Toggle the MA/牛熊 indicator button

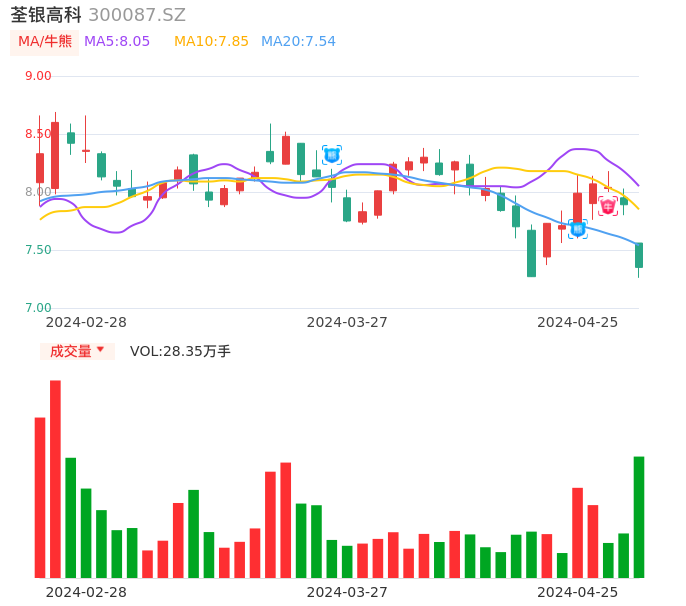(x=45, y=42)
